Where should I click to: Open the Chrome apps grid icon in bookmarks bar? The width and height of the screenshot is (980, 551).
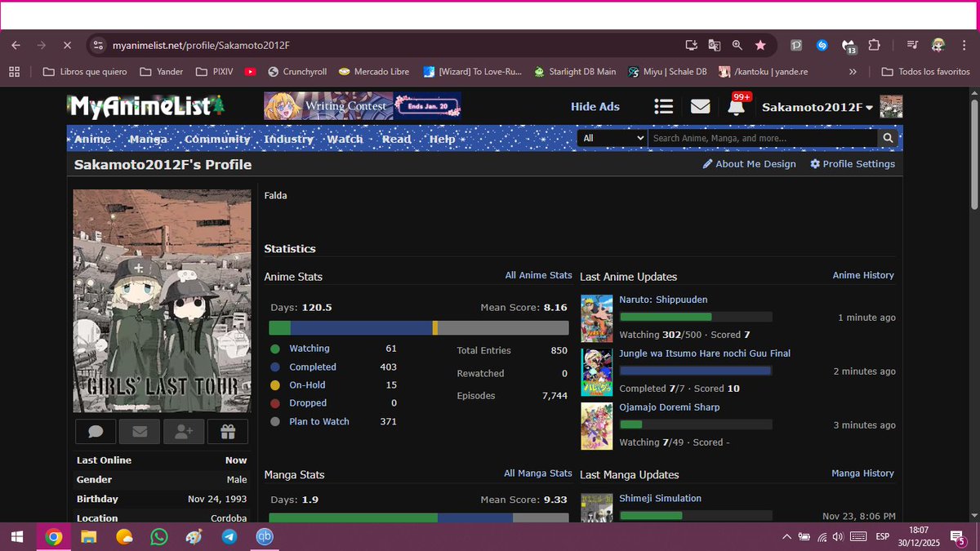point(15,72)
